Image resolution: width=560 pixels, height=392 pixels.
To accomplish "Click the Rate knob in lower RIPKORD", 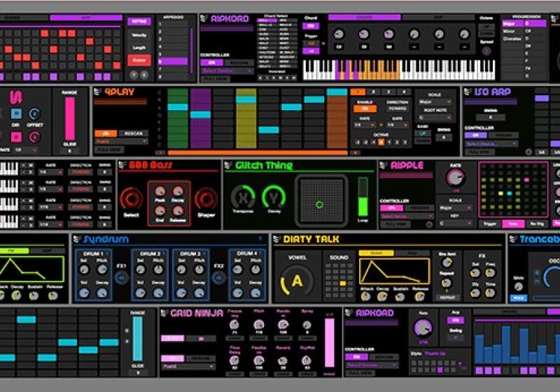I will pos(423,328).
